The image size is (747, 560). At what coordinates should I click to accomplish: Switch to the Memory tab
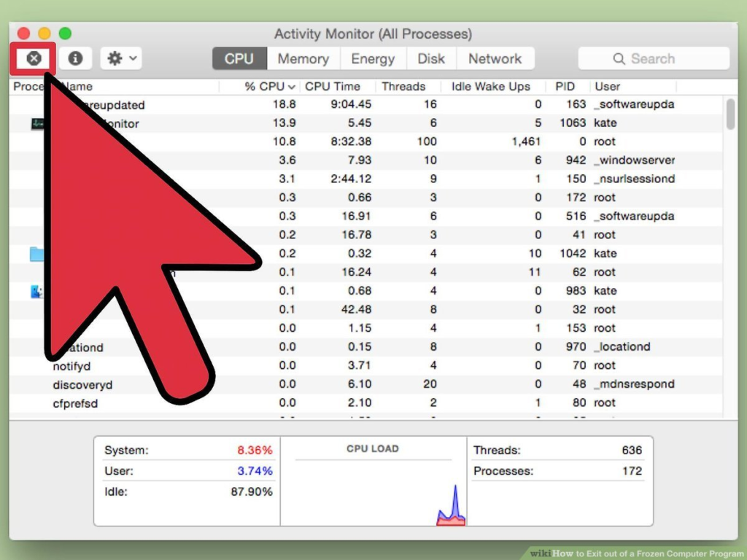[x=303, y=58]
